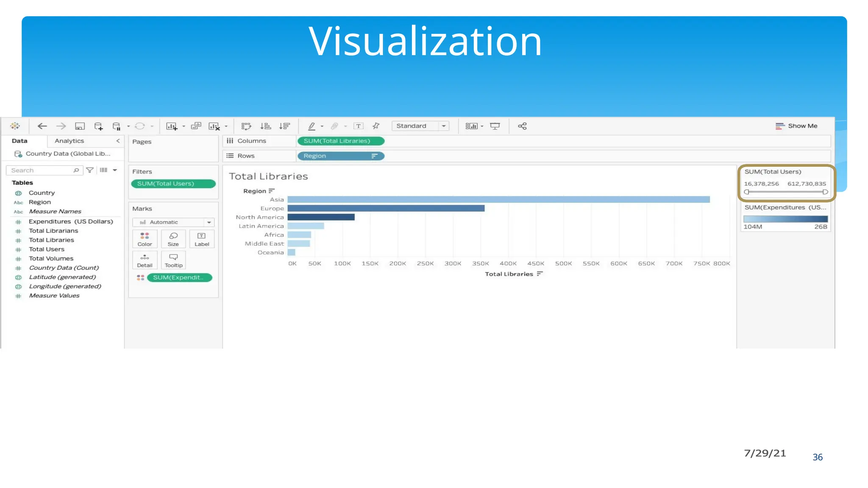This screenshot has width=868, height=488.
Task: Switch to the Data tab
Action: 19,141
